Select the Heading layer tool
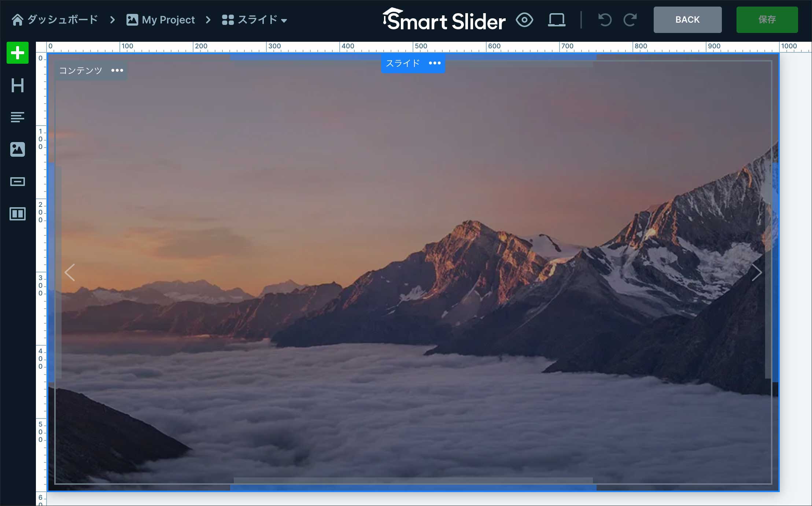The width and height of the screenshot is (812, 506). click(x=18, y=86)
